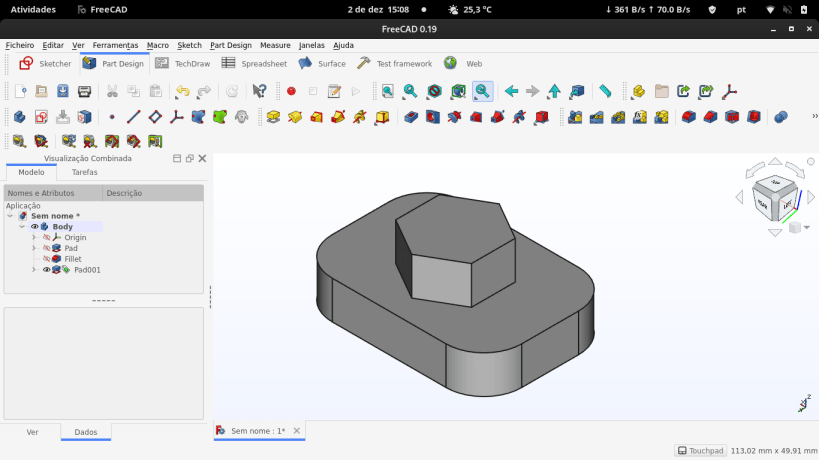819x460 pixels.
Task: Click the bounding box selection icon
Action: [459, 91]
